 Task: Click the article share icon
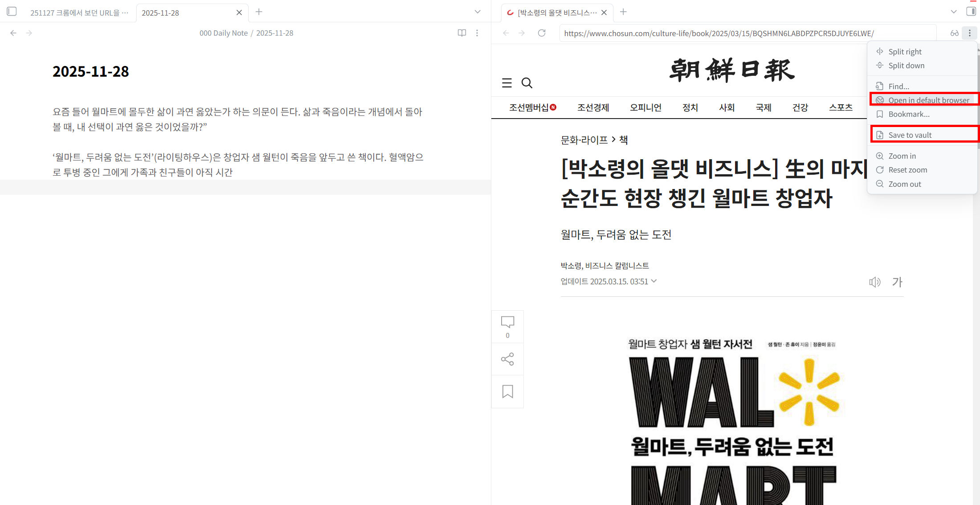pos(507,359)
